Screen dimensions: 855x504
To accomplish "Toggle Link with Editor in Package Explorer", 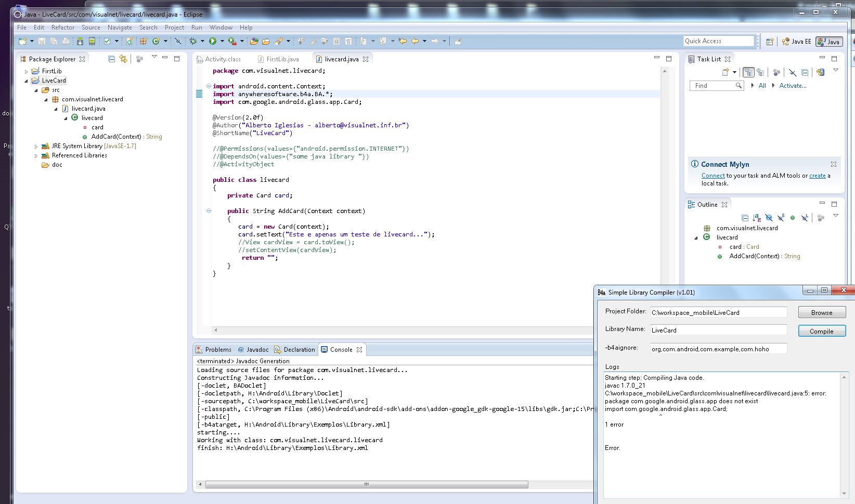I will tap(123, 59).
